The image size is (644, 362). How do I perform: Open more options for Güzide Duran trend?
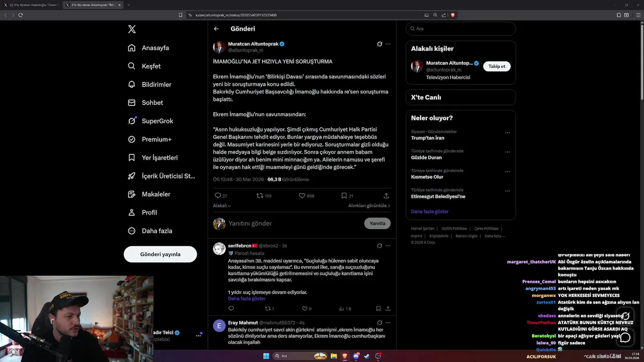[x=507, y=152]
